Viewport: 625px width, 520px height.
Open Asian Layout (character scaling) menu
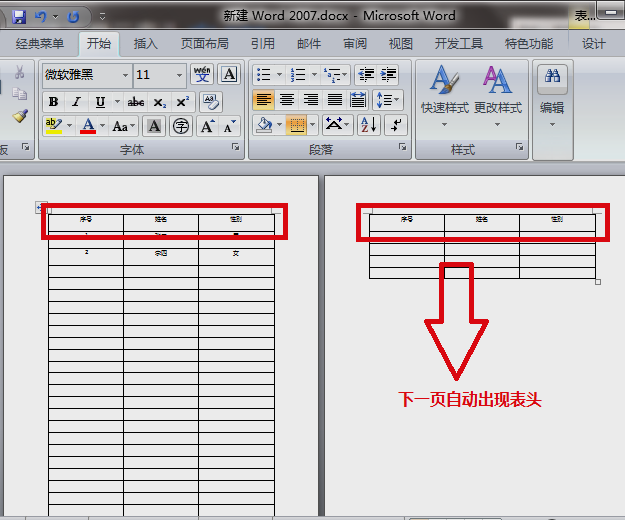(x=337, y=126)
